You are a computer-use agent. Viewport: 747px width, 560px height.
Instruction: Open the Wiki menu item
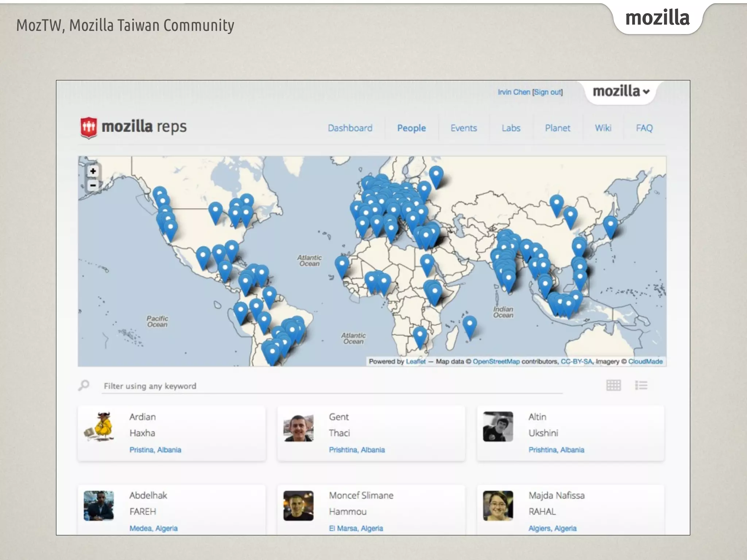pos(603,128)
